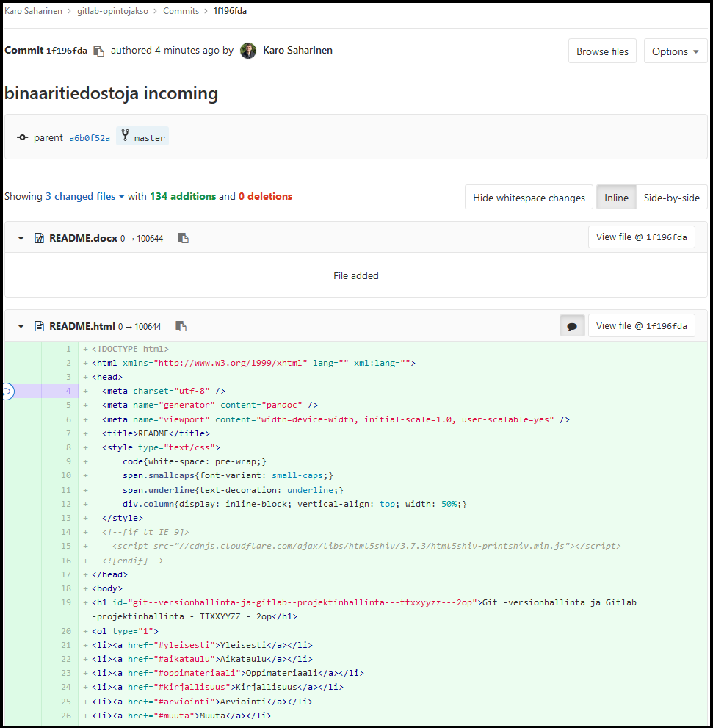
Task: Click the add-comment bubble on line 4
Action: pyautogui.click(x=6, y=392)
